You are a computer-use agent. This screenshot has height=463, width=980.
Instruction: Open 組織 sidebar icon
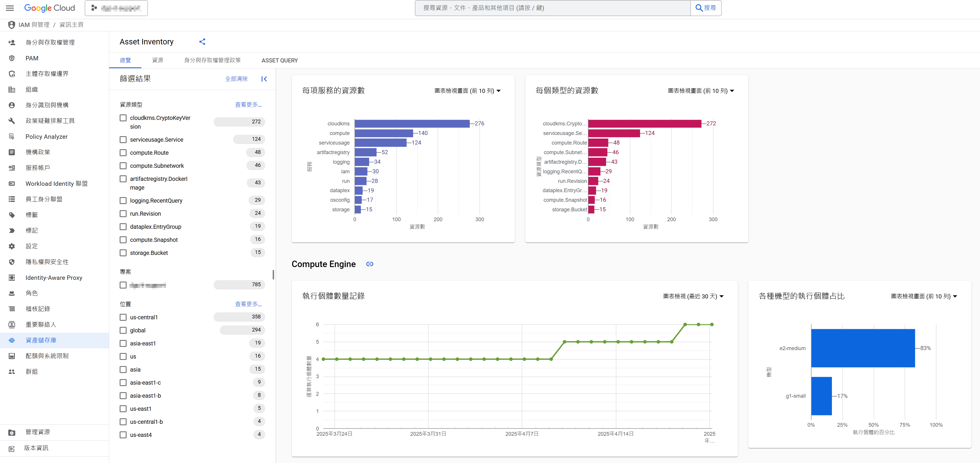(x=12, y=89)
